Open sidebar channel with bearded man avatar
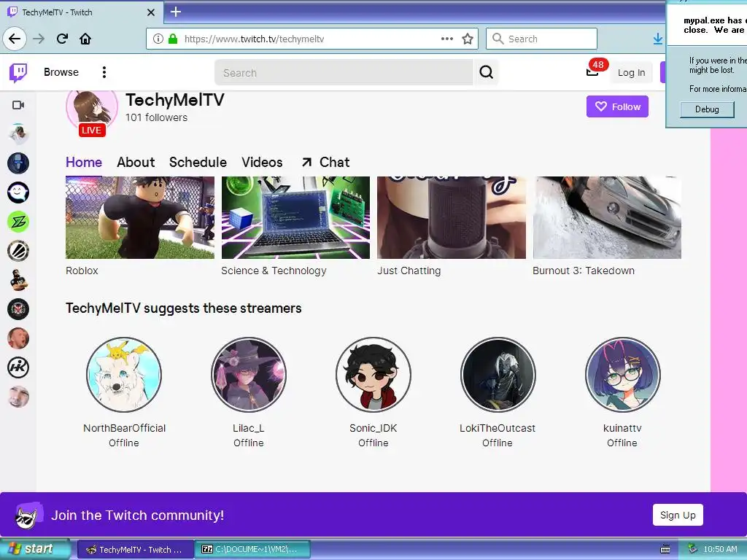The image size is (747, 560). pyautogui.click(x=18, y=280)
